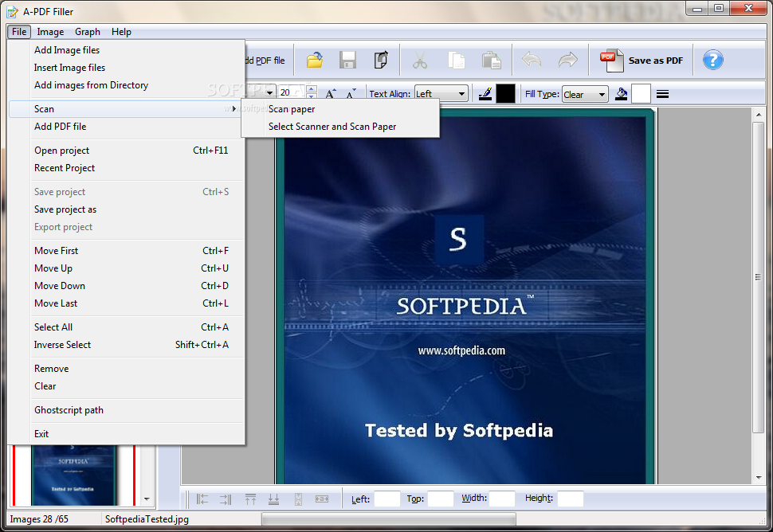This screenshot has height=532, width=773.
Task: Expand the Scan submenu arrow
Action: [x=234, y=109]
